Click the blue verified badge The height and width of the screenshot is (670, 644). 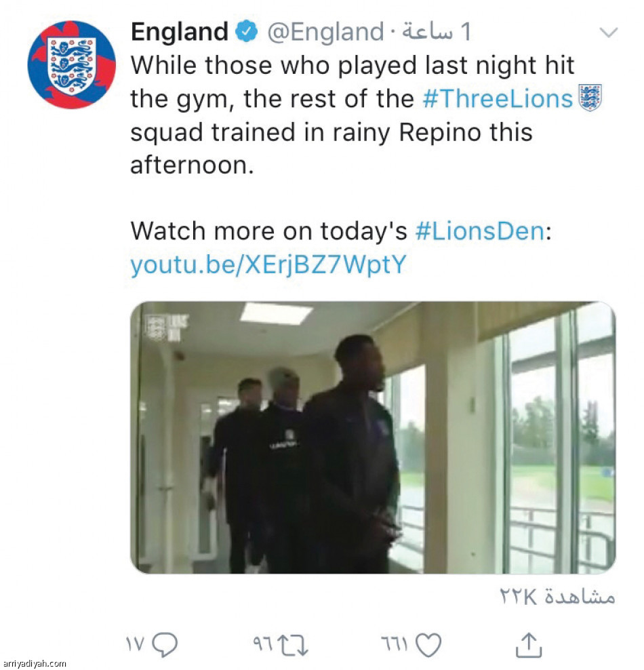pyautogui.click(x=245, y=32)
